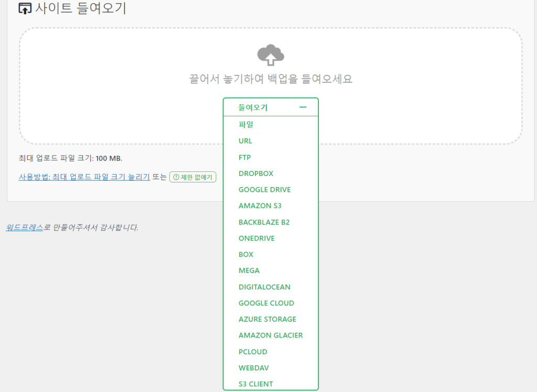Select S3 CLIENT import source

[255, 384]
